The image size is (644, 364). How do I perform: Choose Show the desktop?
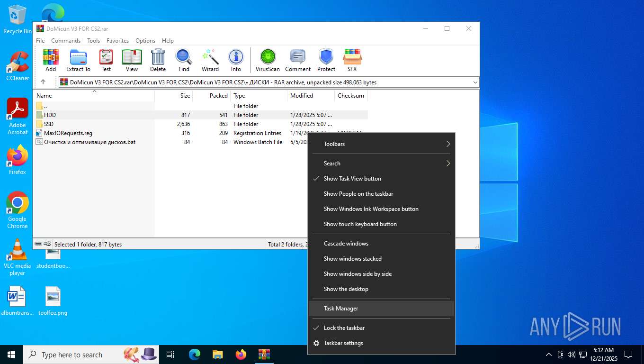pyautogui.click(x=381, y=289)
